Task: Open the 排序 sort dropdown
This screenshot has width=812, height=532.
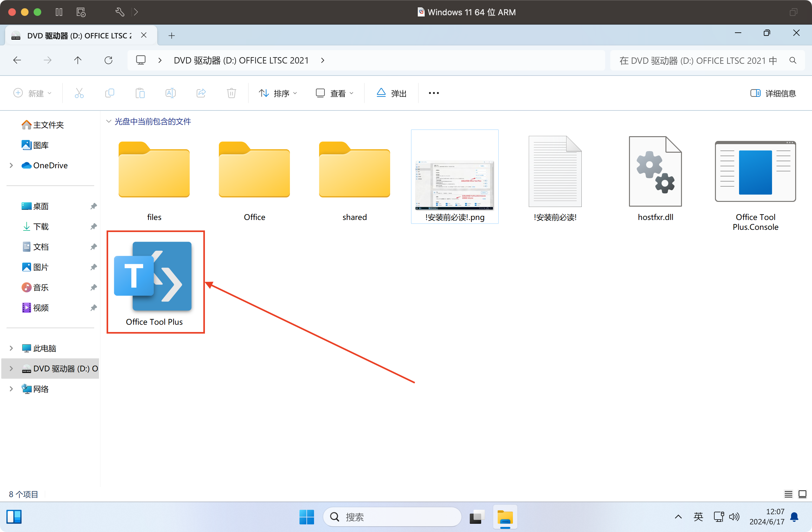Action: coord(278,93)
